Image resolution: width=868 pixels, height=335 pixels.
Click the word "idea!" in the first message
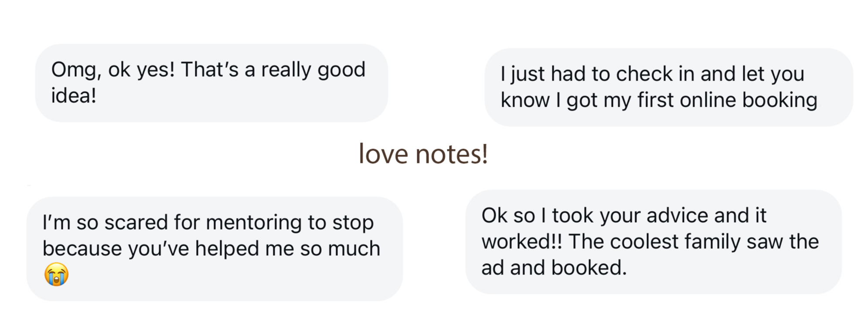74,96
